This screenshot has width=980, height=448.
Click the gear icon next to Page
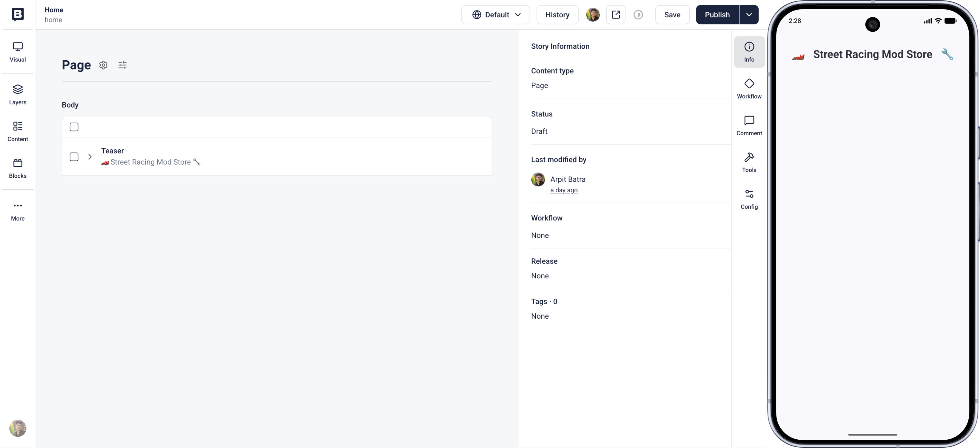coord(104,65)
